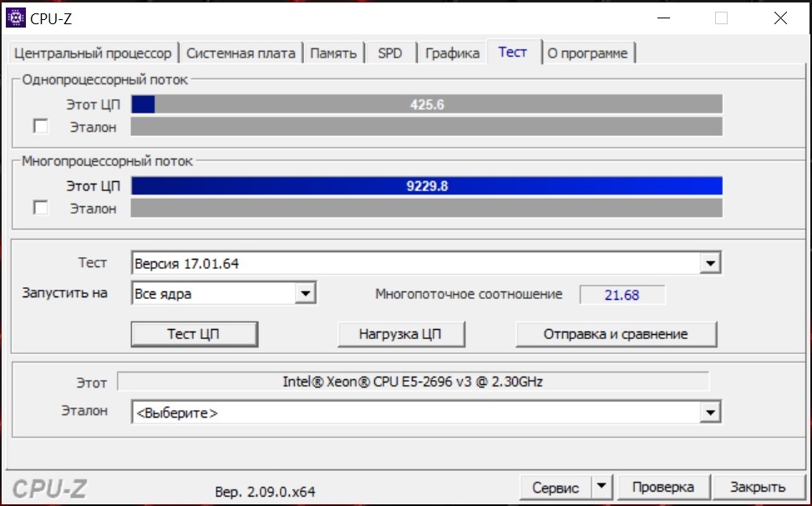Click the Многопроцессорный поток group label
Screen dimensions: 812x506
point(107,161)
